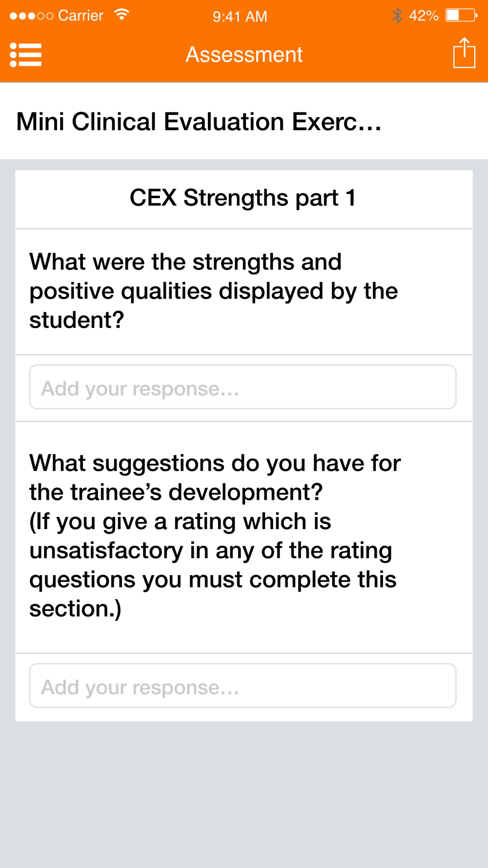Tap the parenthetical unsatisfactory rating note

(x=213, y=565)
